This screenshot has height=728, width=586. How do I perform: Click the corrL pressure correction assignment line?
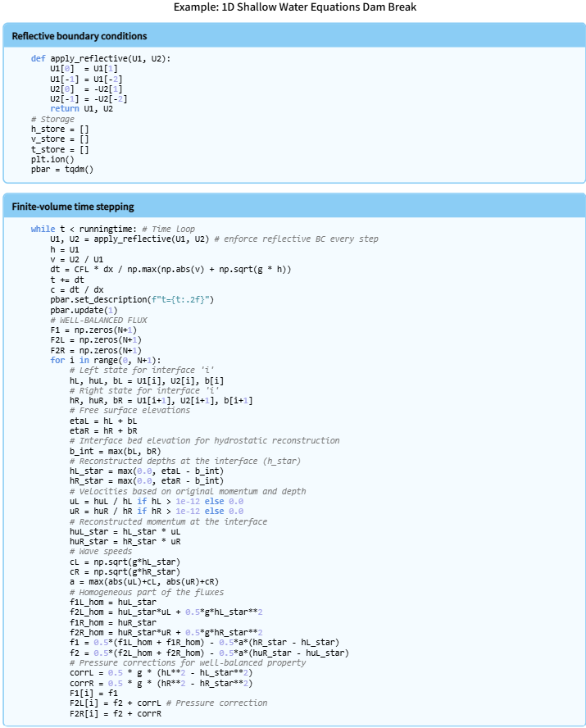(161, 673)
